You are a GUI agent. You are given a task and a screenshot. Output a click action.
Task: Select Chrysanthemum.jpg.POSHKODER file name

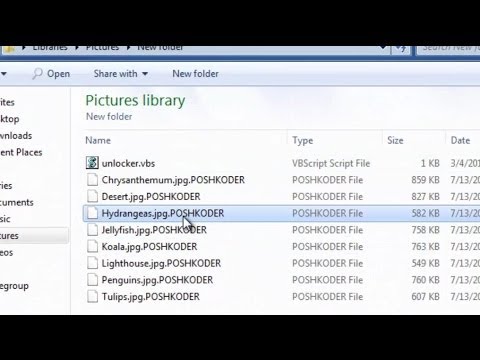pyautogui.click(x=173, y=180)
